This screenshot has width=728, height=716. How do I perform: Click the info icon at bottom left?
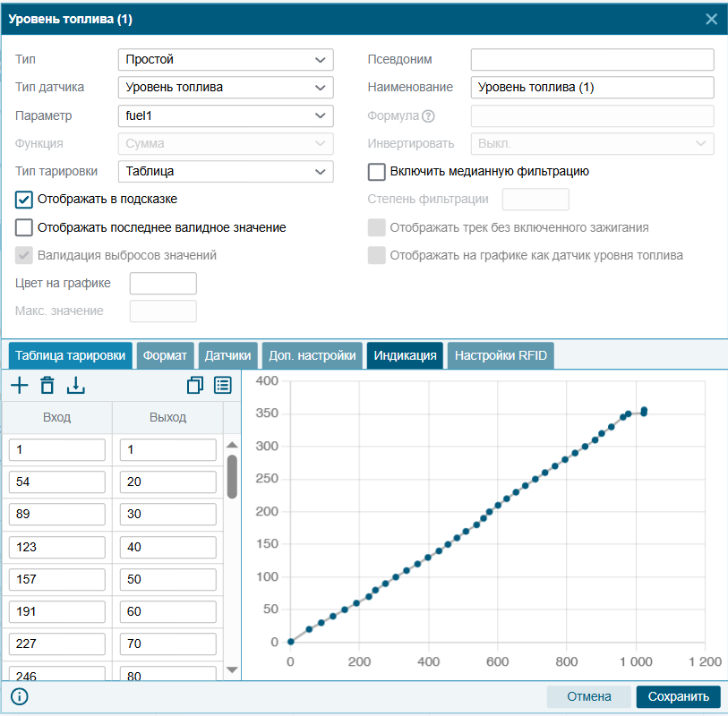[20, 696]
